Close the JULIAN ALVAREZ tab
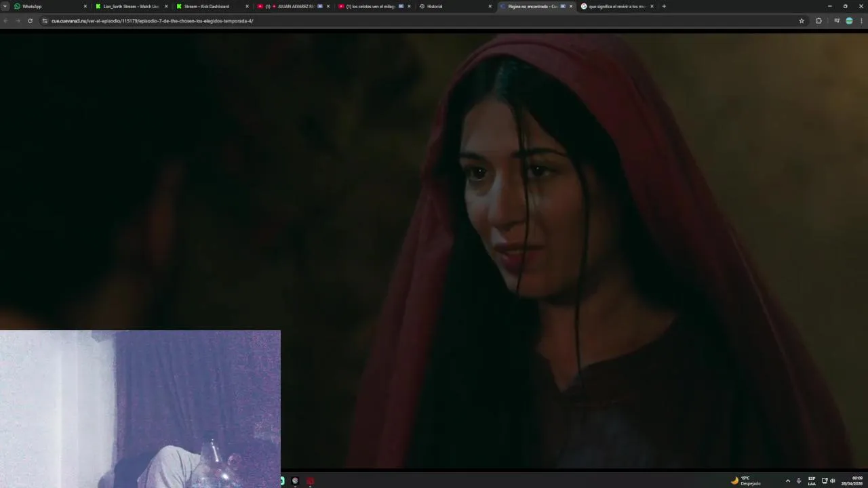 [328, 6]
